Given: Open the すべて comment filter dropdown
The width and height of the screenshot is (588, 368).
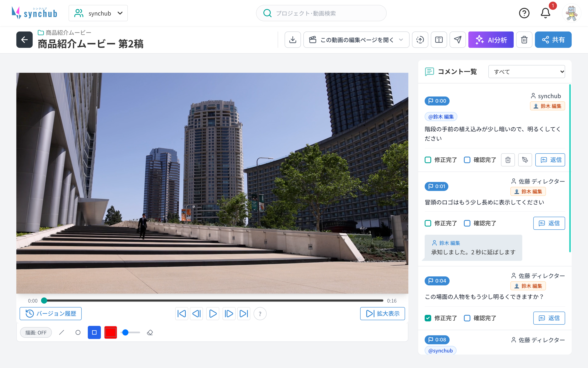Looking at the screenshot, I should coord(527,72).
